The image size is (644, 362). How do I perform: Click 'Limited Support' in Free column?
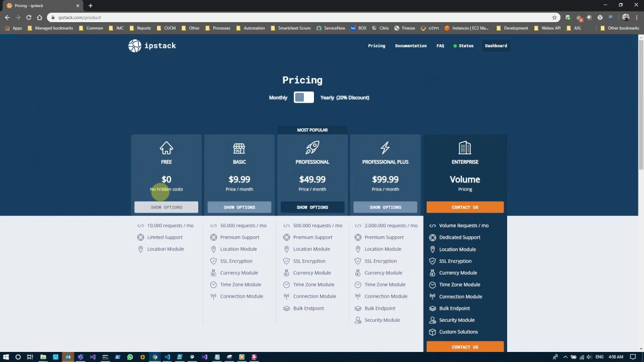coord(165,237)
